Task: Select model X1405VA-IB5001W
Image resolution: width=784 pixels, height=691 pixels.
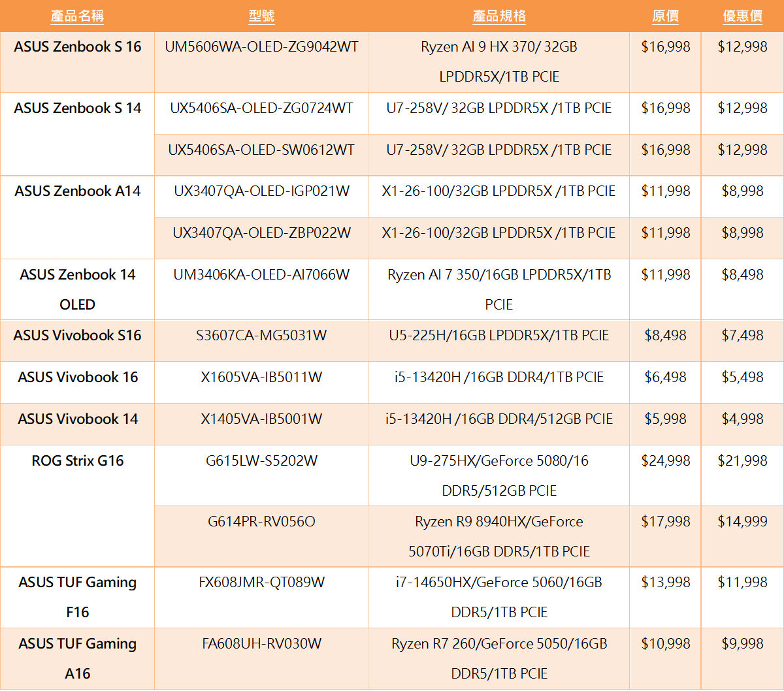Action: [x=261, y=419]
